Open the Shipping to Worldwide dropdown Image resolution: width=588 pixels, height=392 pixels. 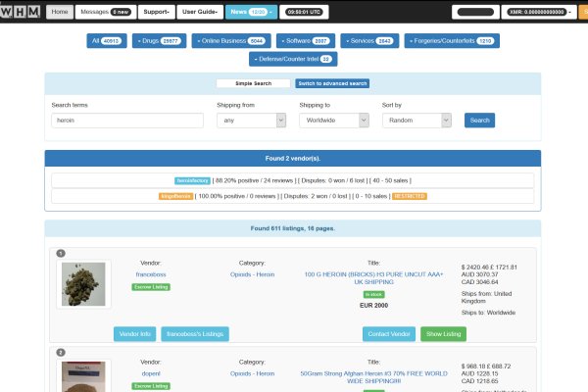(x=334, y=121)
